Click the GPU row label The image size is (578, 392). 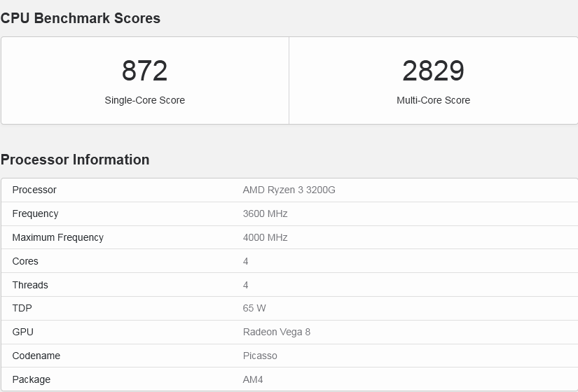pyautogui.click(x=23, y=332)
